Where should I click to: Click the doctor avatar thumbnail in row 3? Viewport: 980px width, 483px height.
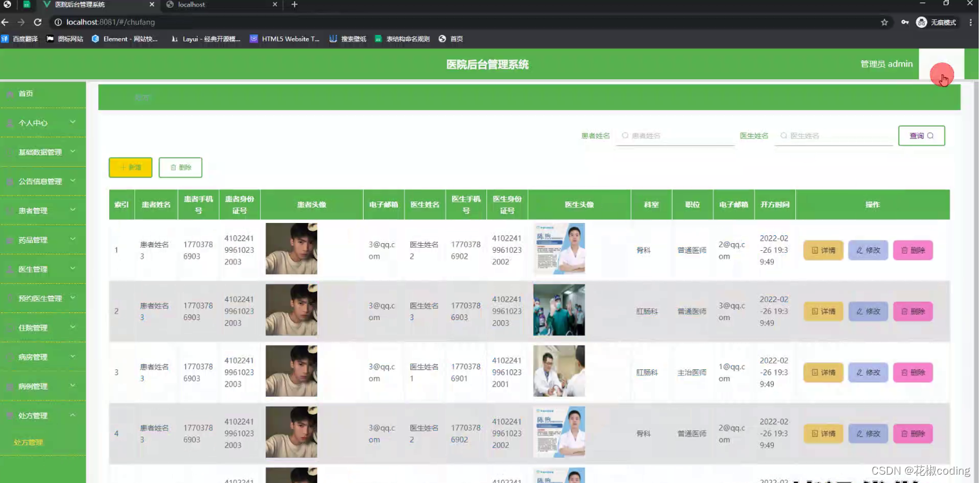559,371
